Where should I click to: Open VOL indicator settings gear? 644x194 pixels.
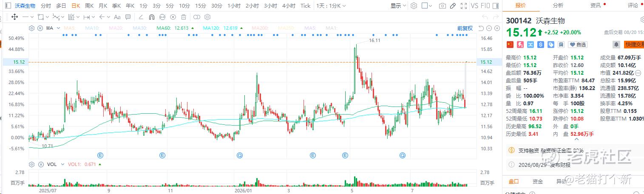(31, 164)
